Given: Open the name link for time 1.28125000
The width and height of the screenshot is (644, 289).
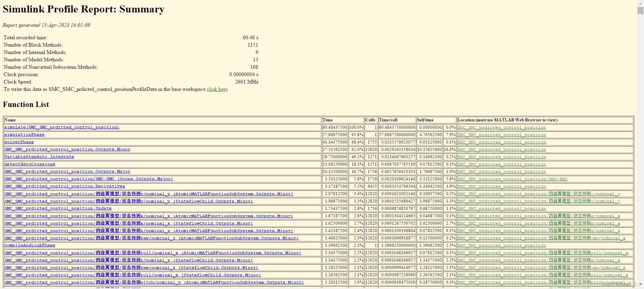Looking at the screenshot, I should click(131, 268).
